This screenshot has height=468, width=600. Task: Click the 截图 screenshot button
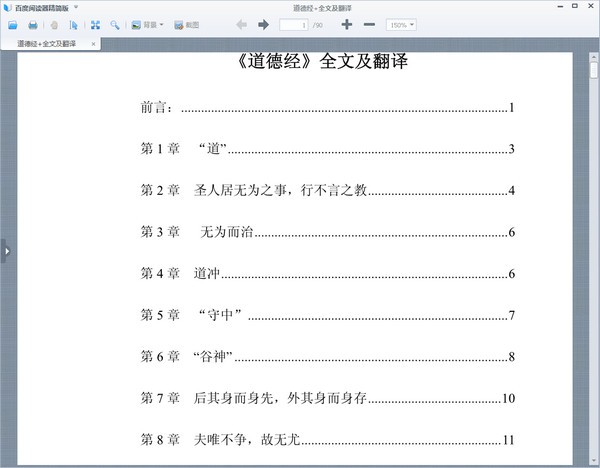tap(186, 25)
